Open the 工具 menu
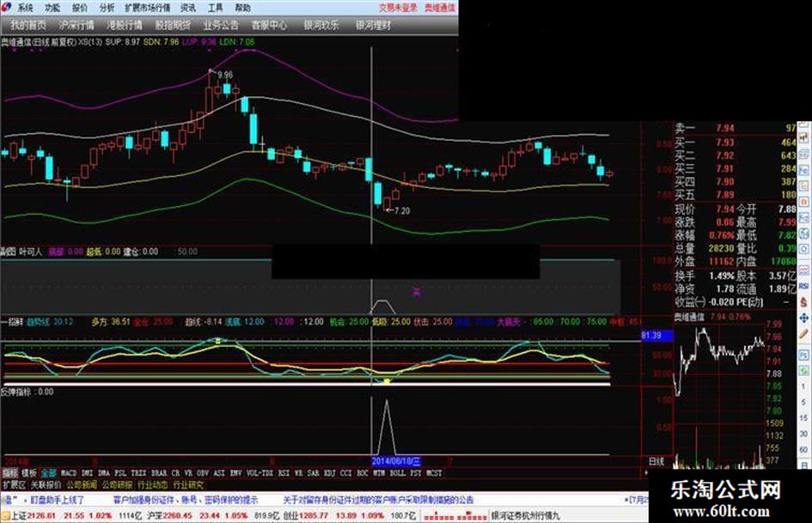Image resolution: width=812 pixels, height=523 pixels. tap(216, 8)
